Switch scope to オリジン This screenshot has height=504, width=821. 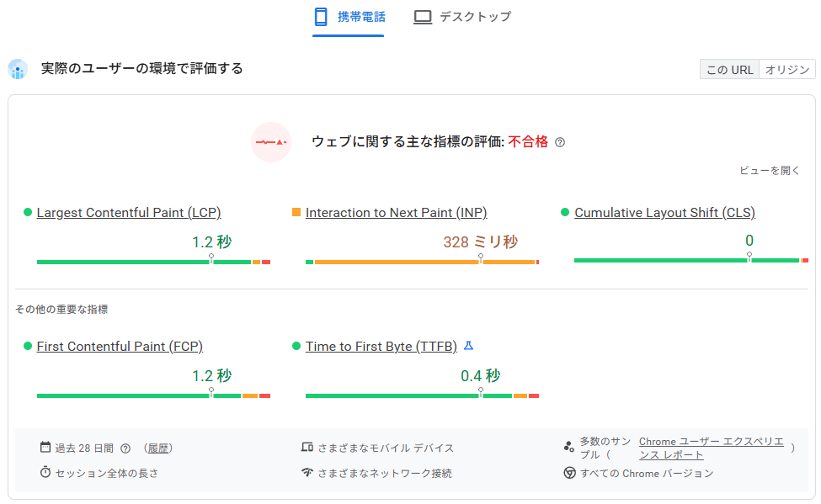click(x=787, y=69)
